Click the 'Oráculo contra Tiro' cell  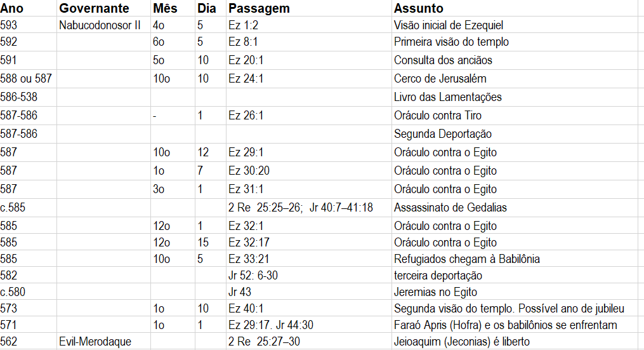(437, 116)
